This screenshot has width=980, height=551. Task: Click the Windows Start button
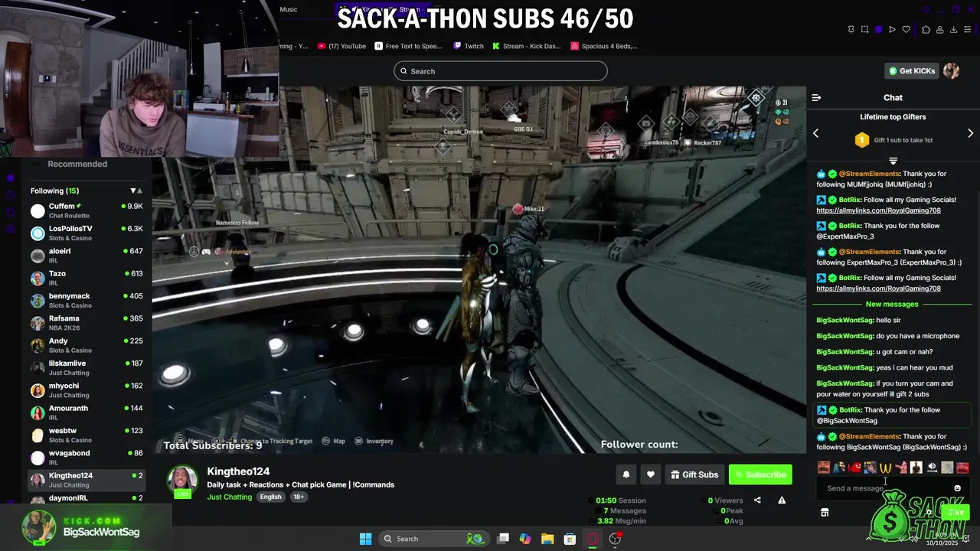coord(365,539)
